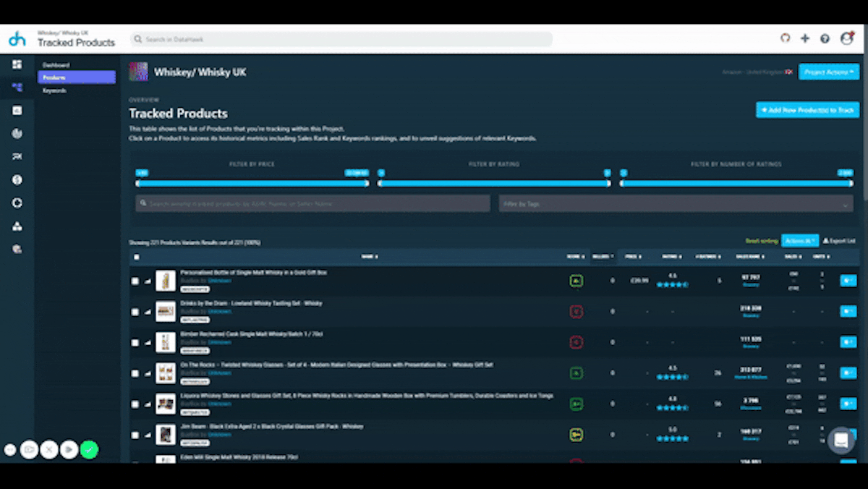
Task: Click the green checkmark recorder button
Action: point(89,449)
